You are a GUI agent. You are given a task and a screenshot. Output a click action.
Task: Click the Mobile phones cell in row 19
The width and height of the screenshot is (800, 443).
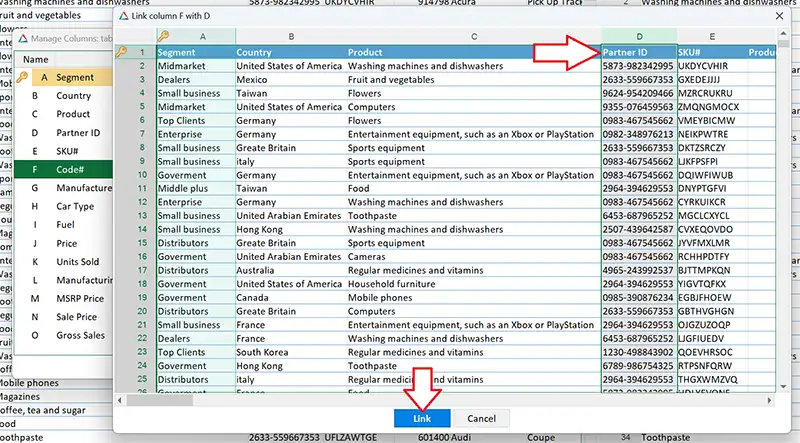474,298
